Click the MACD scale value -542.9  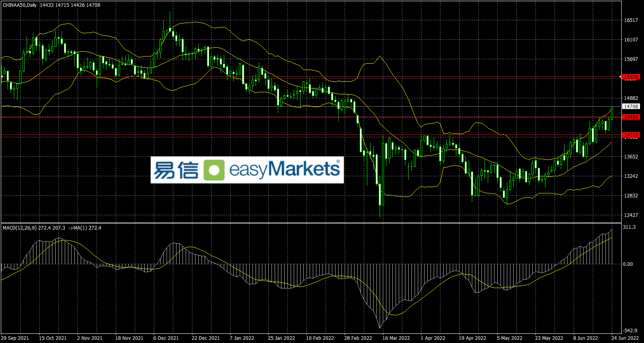click(630, 331)
